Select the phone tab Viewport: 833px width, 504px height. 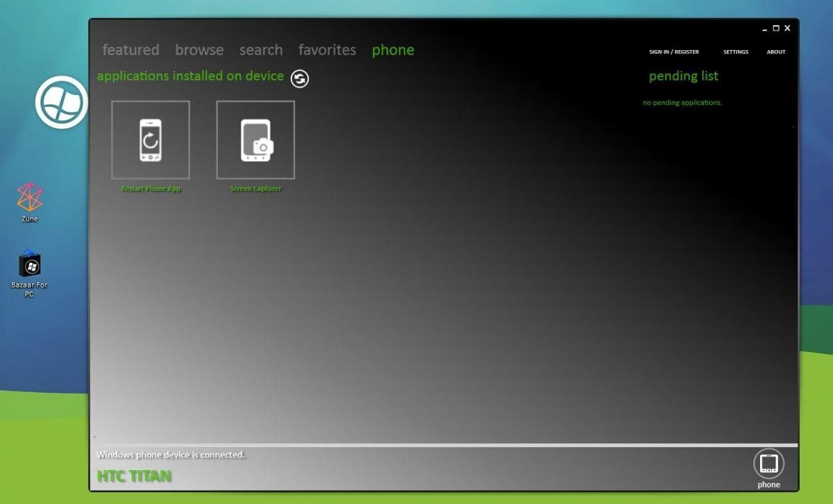click(x=392, y=49)
